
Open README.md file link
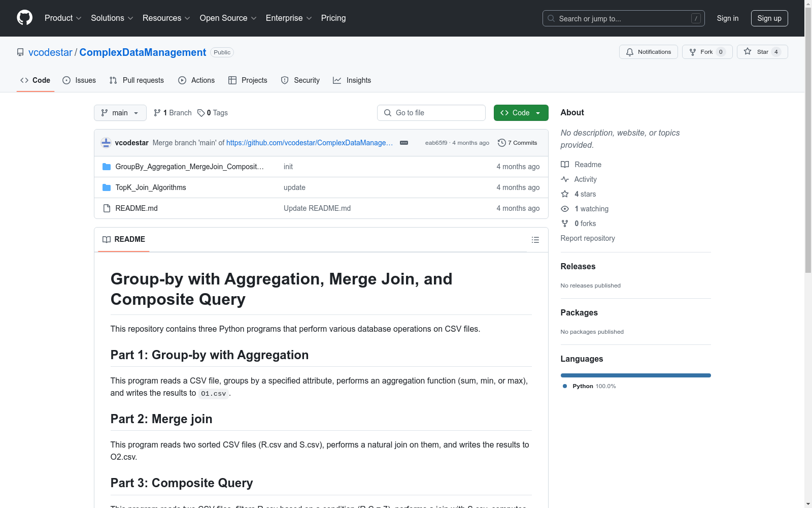coord(137,208)
